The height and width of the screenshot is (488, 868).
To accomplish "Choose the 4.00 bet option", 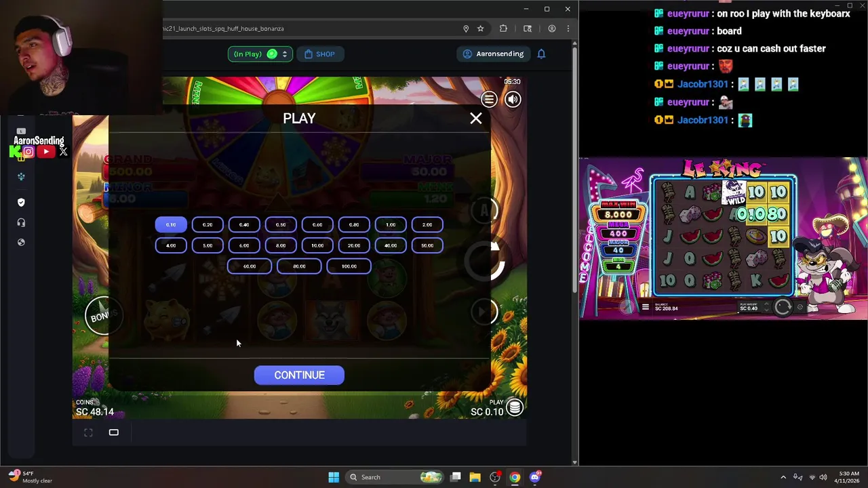I will (171, 245).
